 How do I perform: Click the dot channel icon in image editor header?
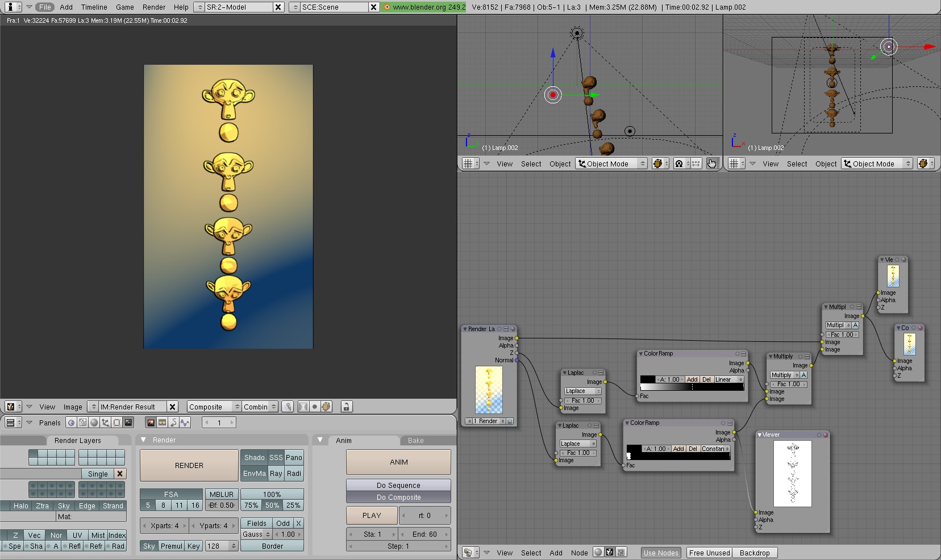pos(314,407)
